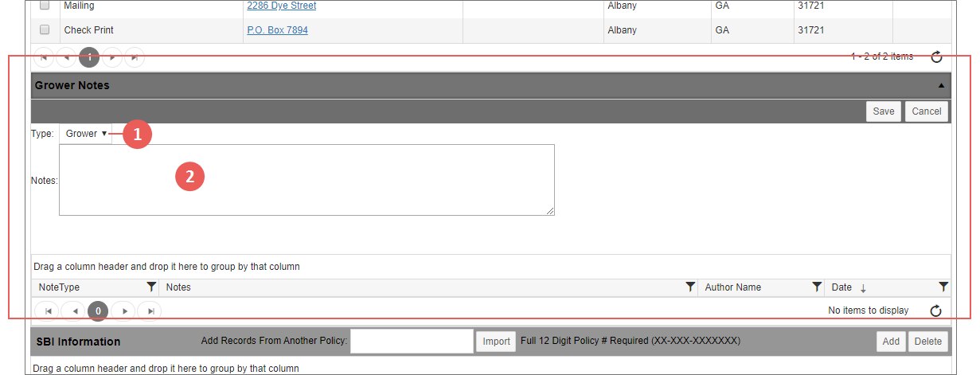Refresh the Grower Notes grid
Screen dimensions: 980x375
[x=936, y=311]
